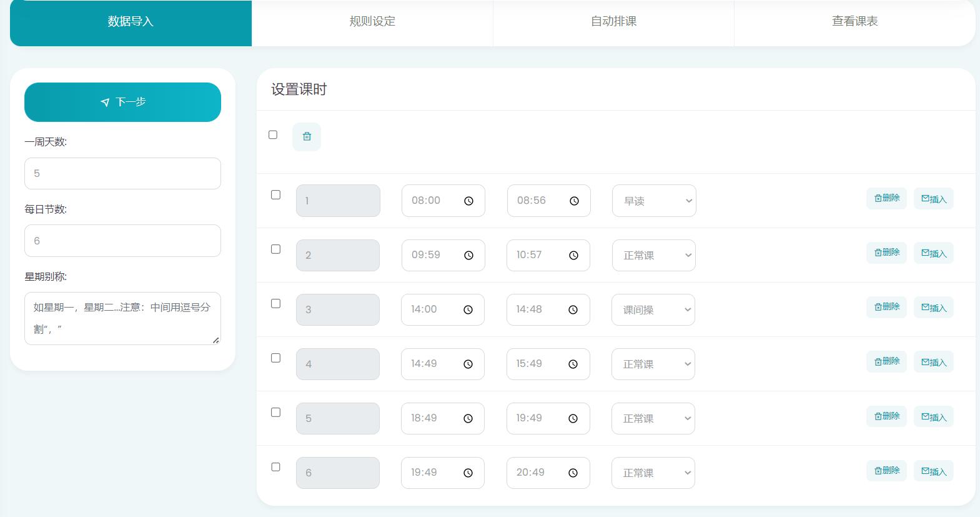Open clock picker for 19:49 start time in row 6

[x=468, y=473]
